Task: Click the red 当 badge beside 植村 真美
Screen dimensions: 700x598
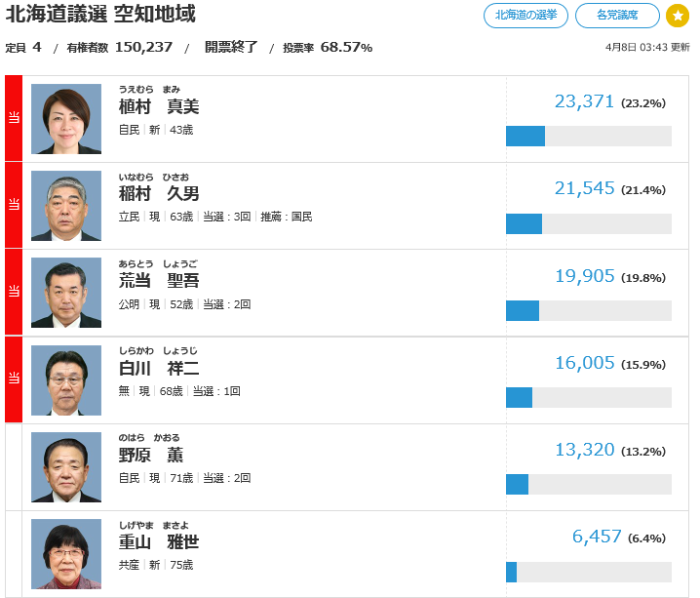Action: pyautogui.click(x=14, y=119)
